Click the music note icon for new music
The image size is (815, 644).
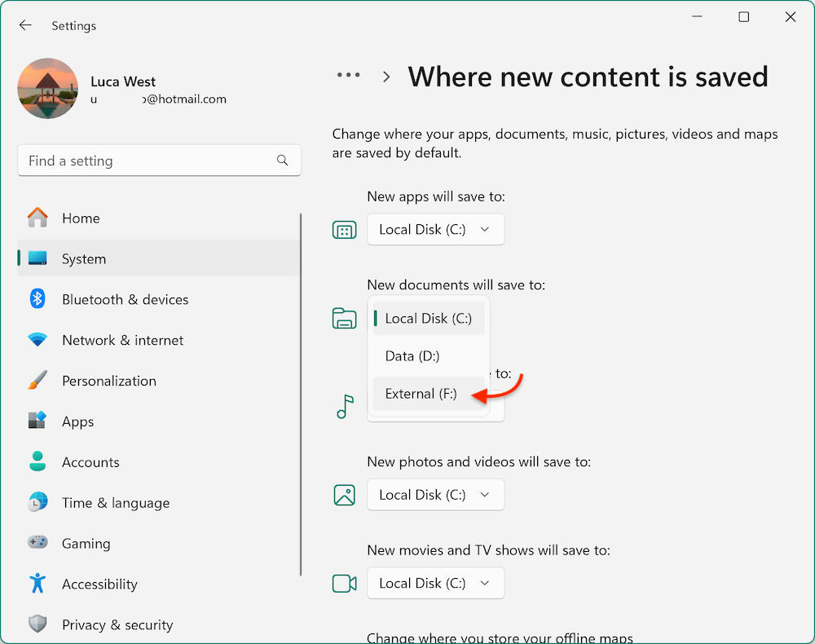tap(345, 405)
